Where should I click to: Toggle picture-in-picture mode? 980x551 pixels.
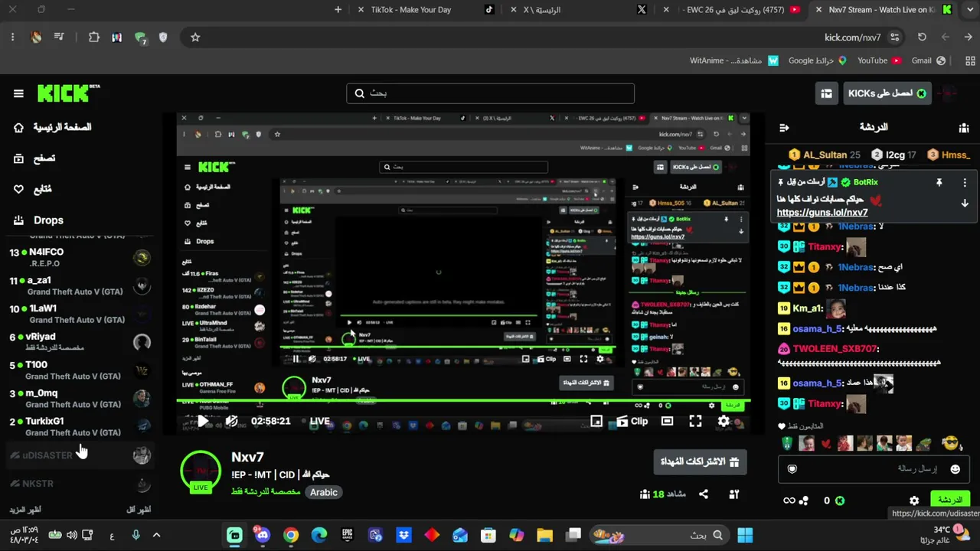click(596, 421)
